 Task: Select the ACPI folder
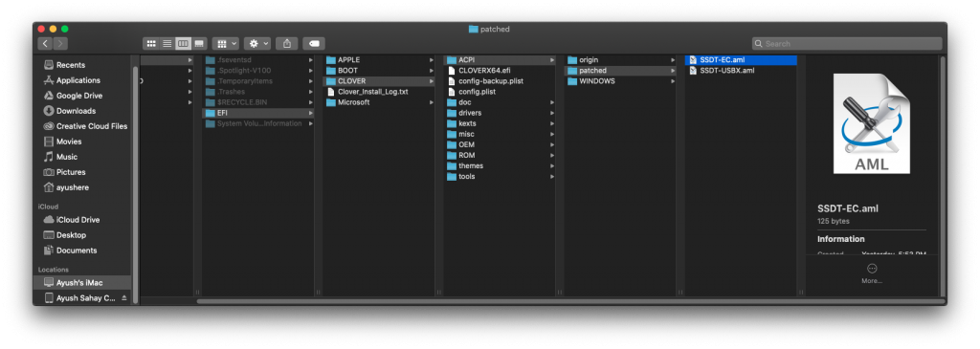tap(500, 60)
